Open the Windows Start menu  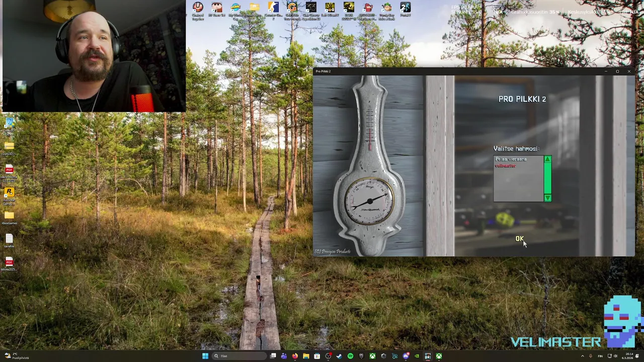point(205,356)
